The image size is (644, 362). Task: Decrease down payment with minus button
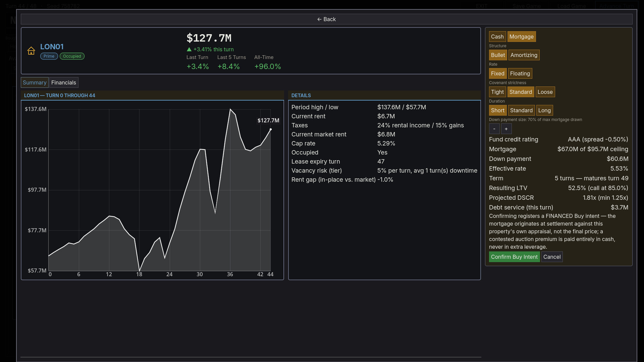click(494, 129)
